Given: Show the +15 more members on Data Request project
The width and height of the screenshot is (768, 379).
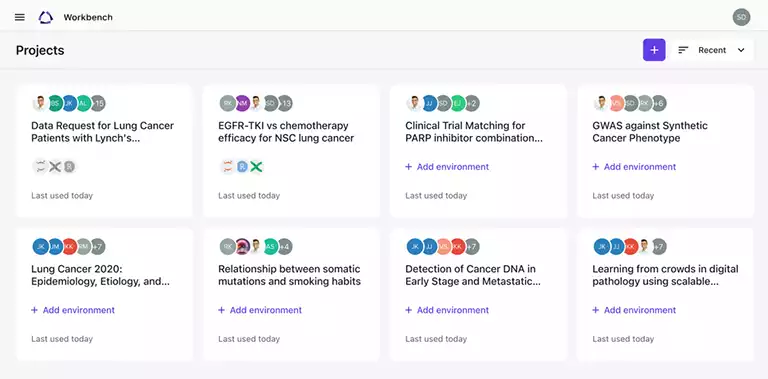Looking at the screenshot, I should point(98,103).
